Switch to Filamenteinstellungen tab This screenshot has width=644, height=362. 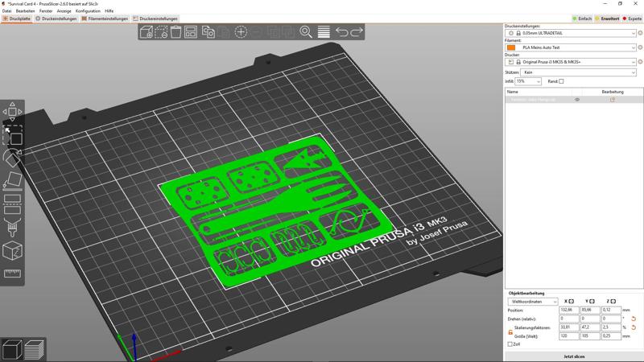[105, 19]
